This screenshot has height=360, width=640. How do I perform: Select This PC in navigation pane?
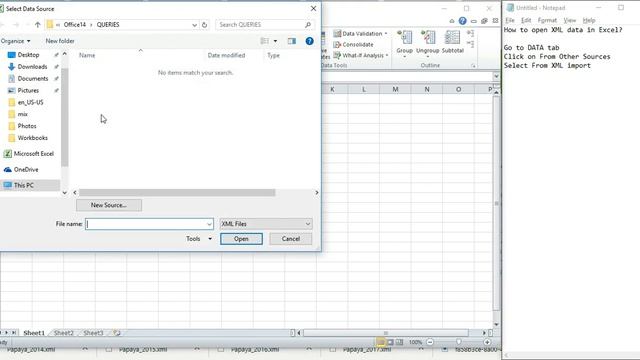24,185
